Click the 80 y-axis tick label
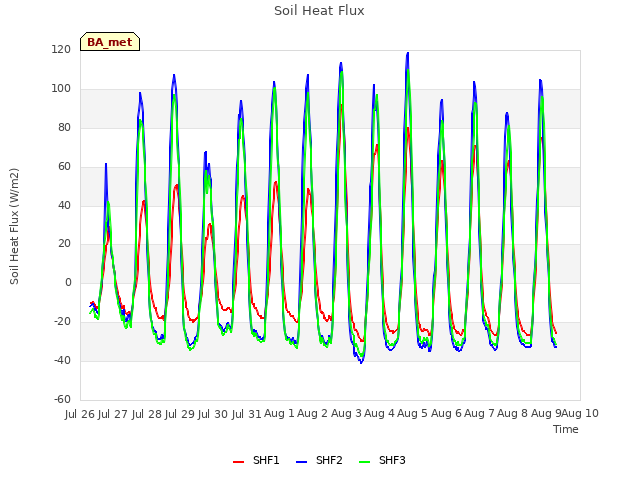 coord(64,128)
